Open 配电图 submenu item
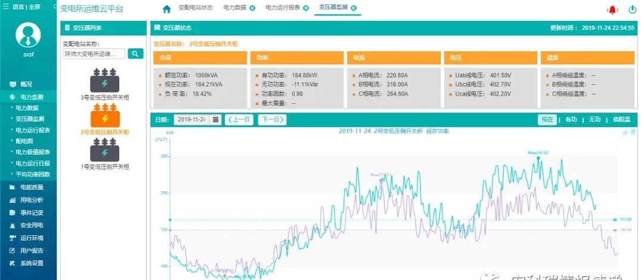Screen dimensions: 644x280 [x=24, y=141]
